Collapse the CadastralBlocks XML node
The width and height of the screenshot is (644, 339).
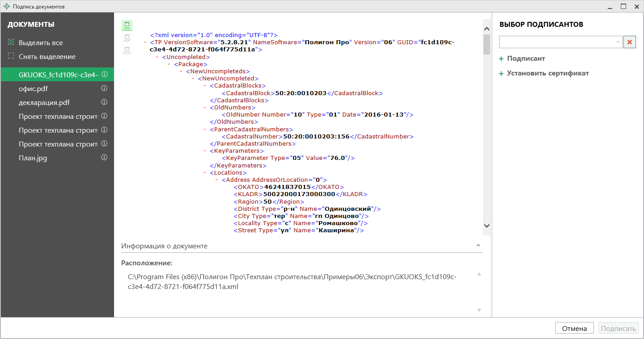(x=205, y=86)
